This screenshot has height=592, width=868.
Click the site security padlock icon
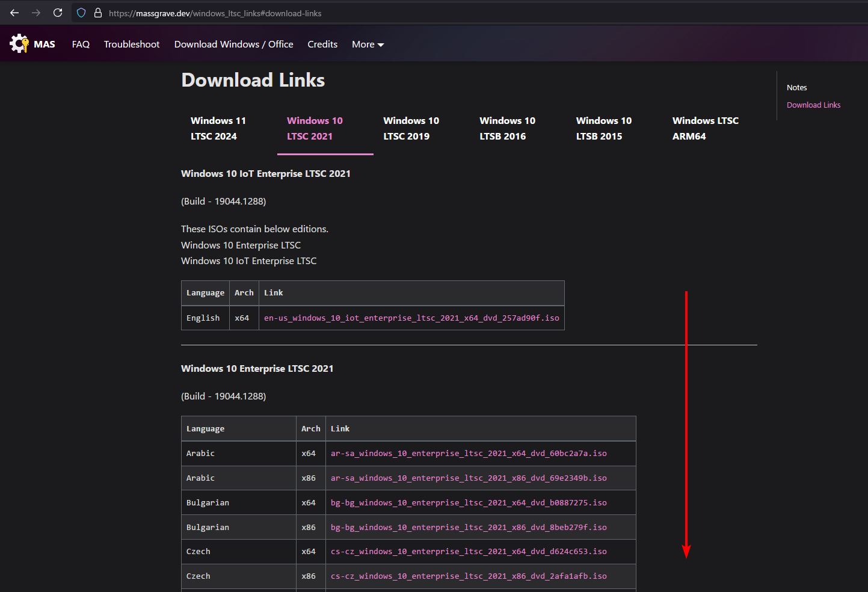[98, 13]
